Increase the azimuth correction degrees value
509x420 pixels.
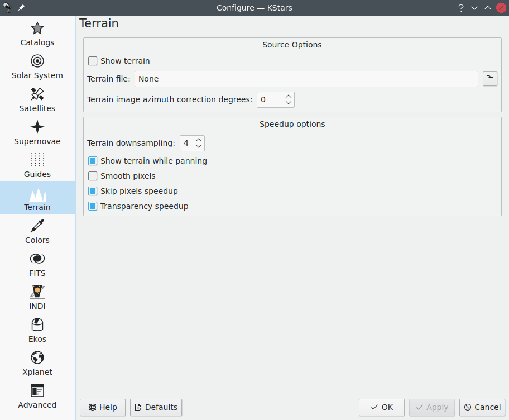[x=288, y=97]
